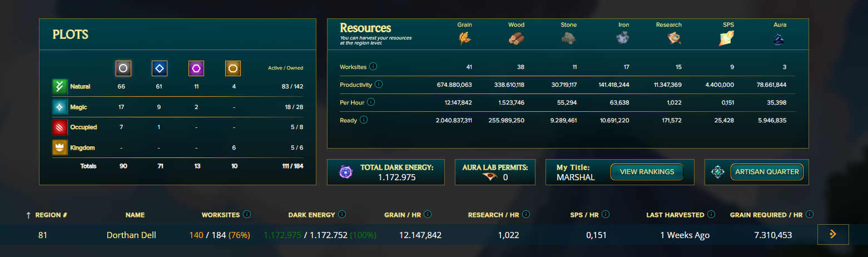Click the Grain resource wheat icon
This screenshot has height=257, width=868.
[x=464, y=38]
